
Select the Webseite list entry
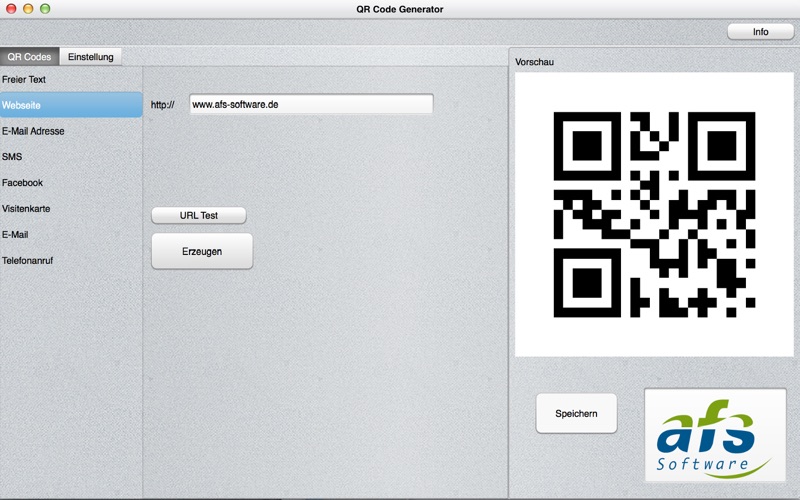pos(71,105)
